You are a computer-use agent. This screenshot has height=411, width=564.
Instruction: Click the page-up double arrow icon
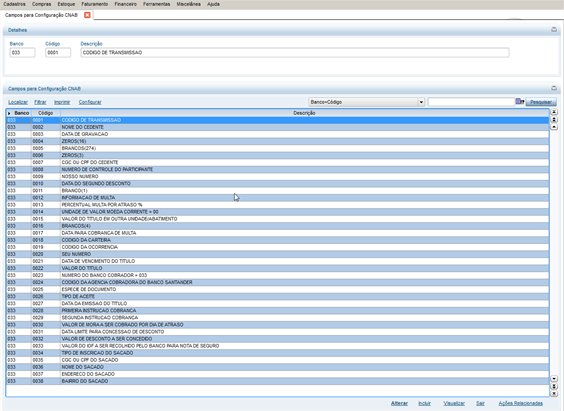(554, 119)
